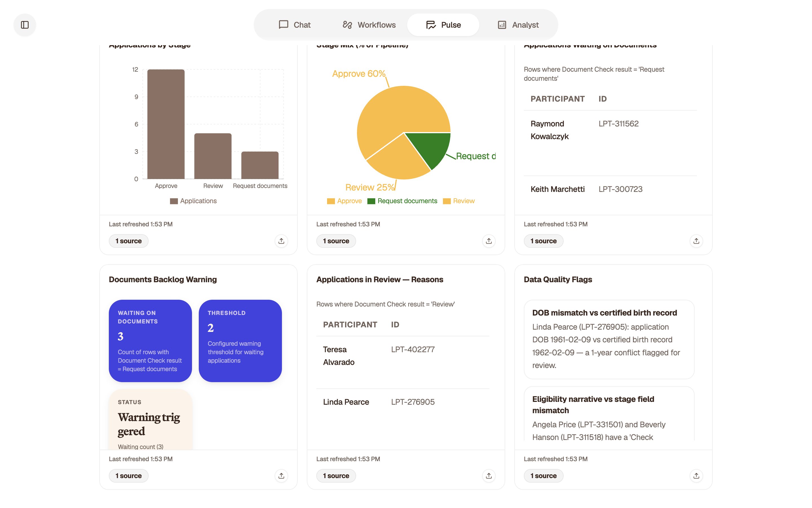Click the Review 25% pie label

click(370, 187)
